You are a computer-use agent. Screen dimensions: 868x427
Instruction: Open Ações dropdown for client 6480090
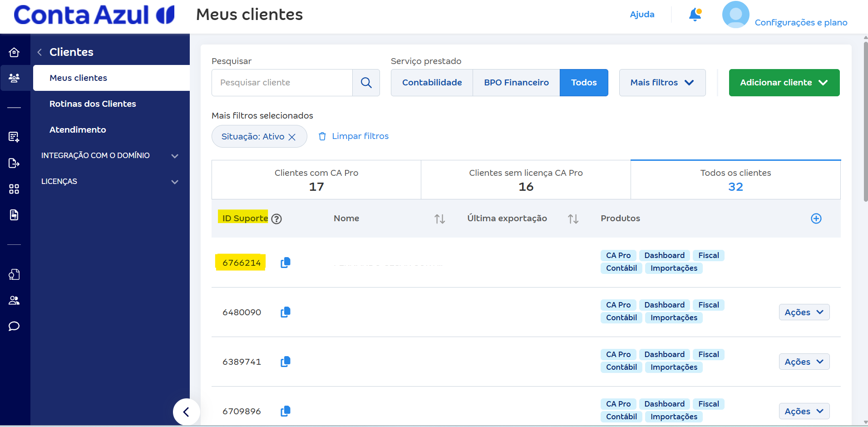(804, 312)
